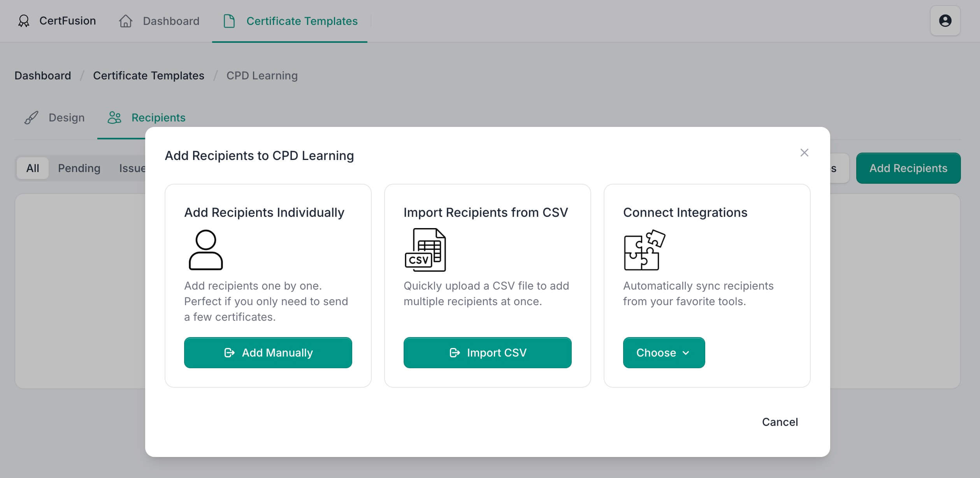
Task: Go to Certificate Templates breadcrumb link
Action: coord(148,76)
